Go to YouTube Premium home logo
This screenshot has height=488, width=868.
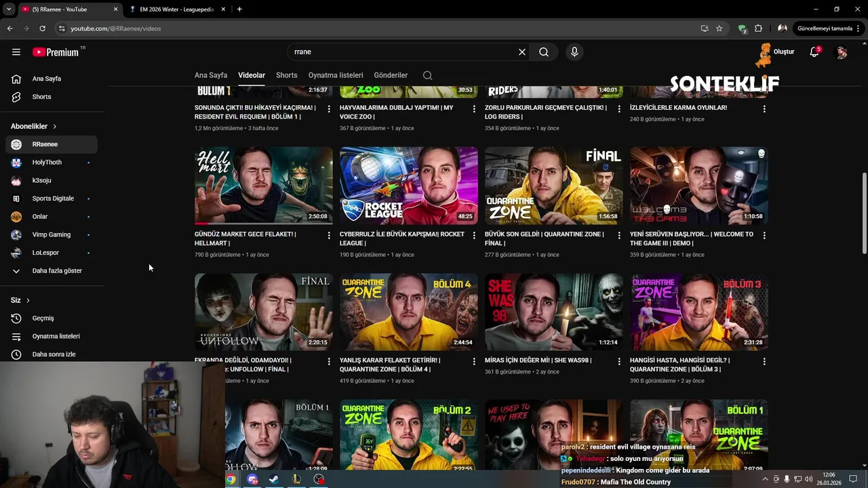[x=56, y=52]
